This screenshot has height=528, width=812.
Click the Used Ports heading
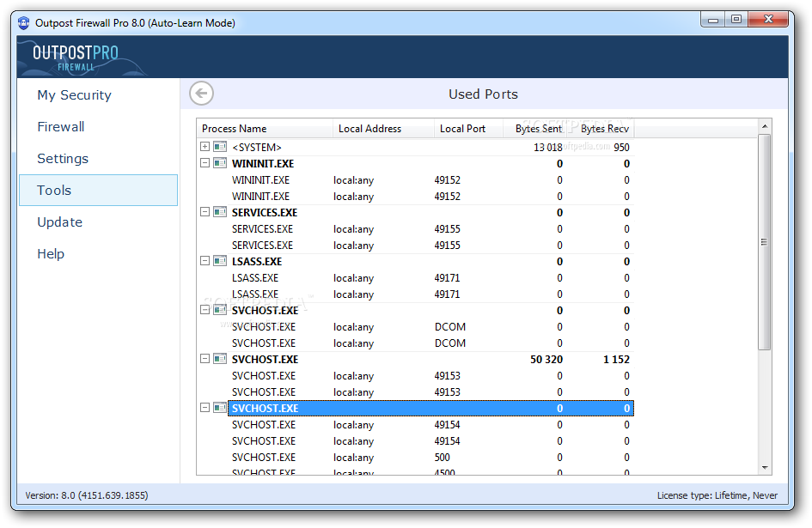(483, 94)
